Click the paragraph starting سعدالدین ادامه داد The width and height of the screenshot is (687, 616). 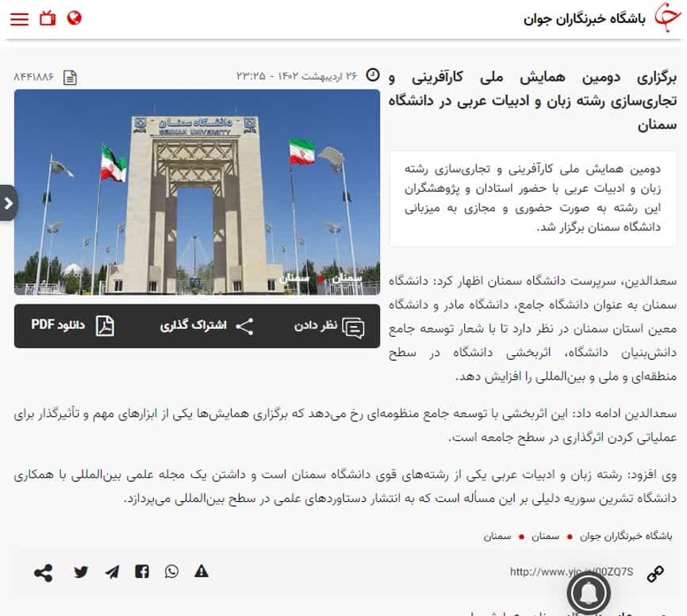(345, 425)
